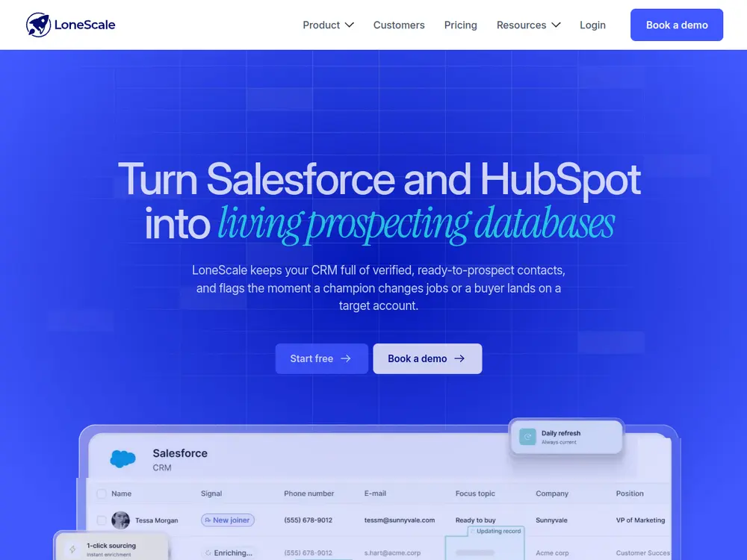Click the LoneScale rocket logo icon

point(38,25)
